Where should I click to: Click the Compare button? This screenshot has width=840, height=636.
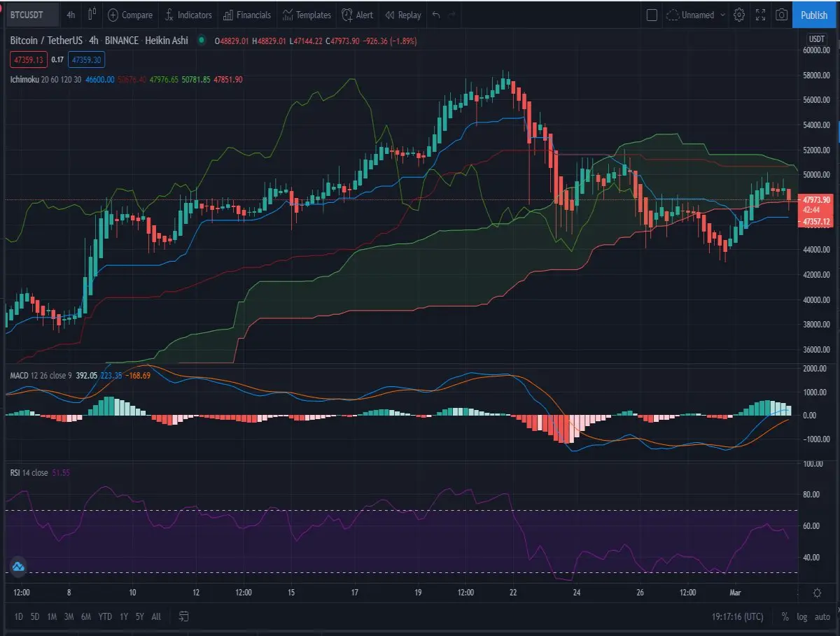[x=130, y=15]
